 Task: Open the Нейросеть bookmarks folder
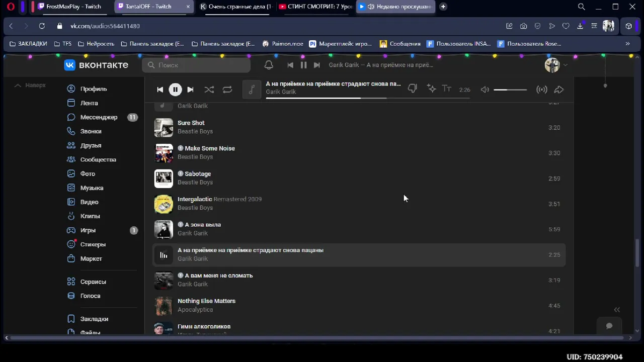click(x=96, y=44)
